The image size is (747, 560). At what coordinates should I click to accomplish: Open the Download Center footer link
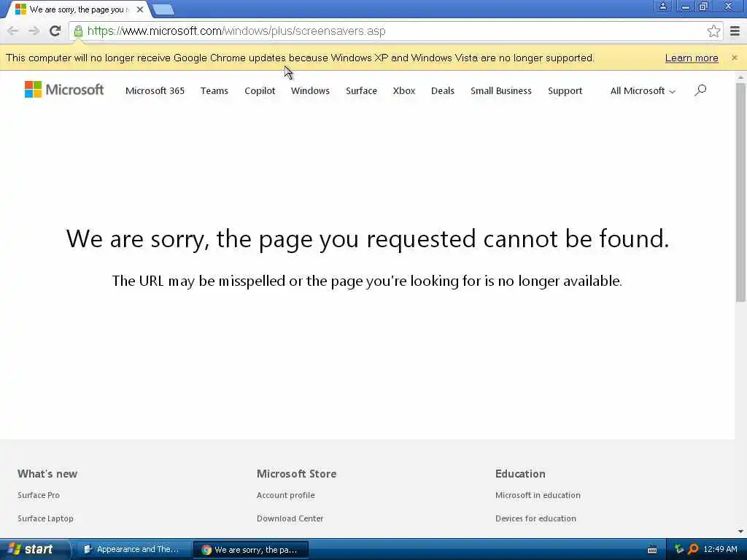coord(290,518)
